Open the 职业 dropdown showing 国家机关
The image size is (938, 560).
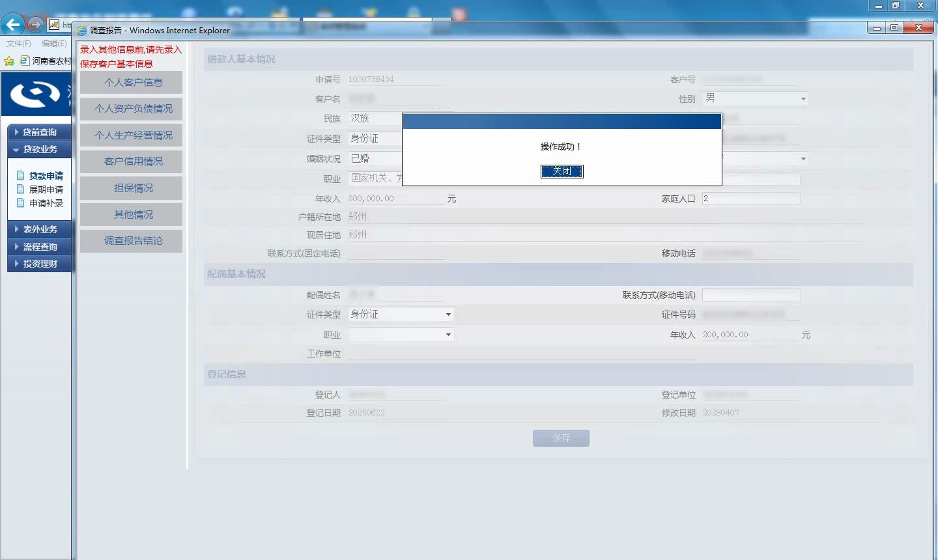coord(375,178)
